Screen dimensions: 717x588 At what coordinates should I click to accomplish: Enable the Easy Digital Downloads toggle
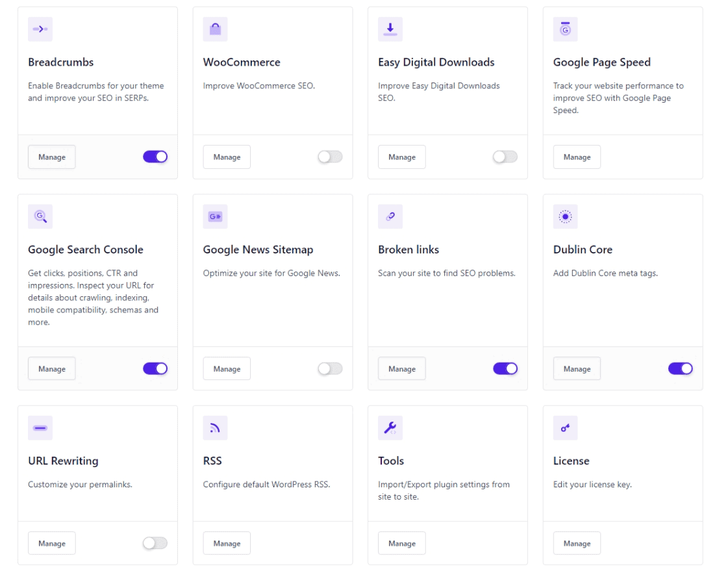pos(505,157)
